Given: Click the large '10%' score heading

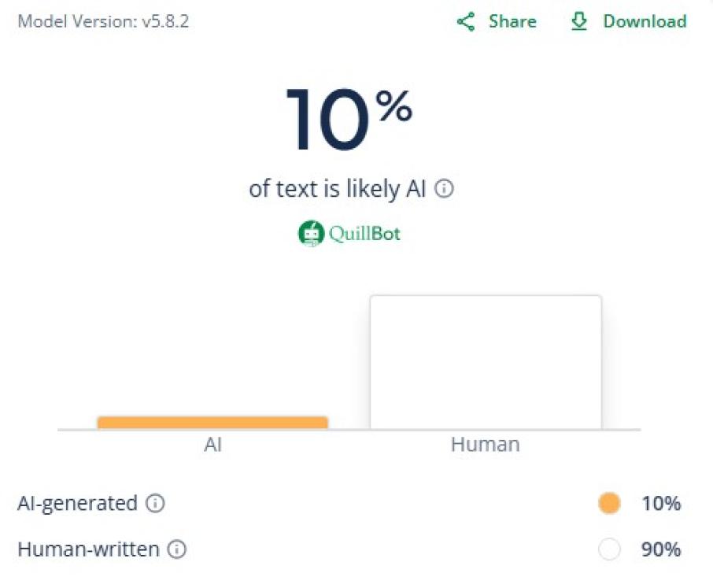Looking at the screenshot, I should 349,118.
